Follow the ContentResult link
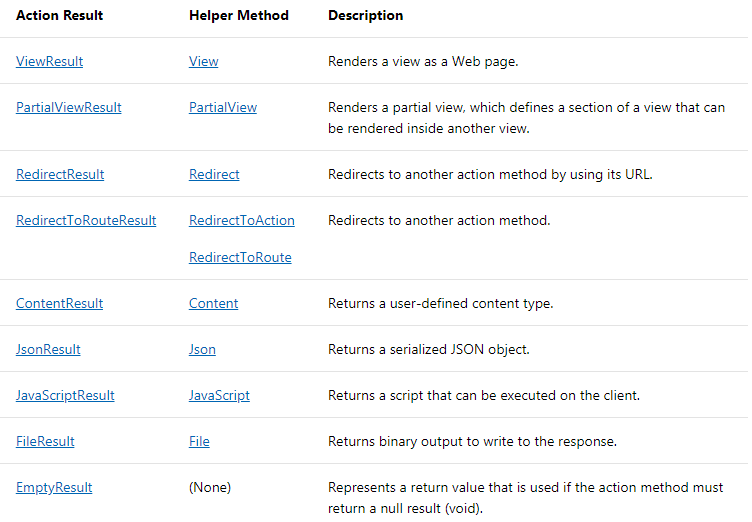752x522 pixels. pyautogui.click(x=59, y=303)
